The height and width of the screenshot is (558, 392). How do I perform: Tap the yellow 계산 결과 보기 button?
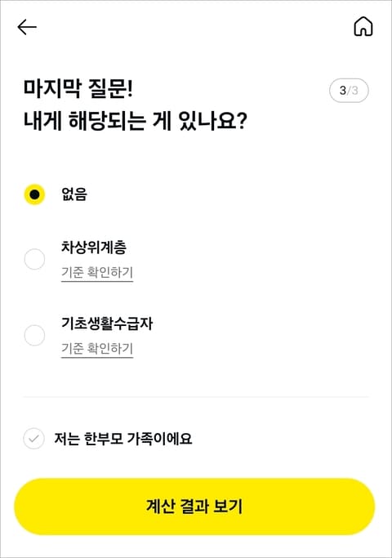194,507
